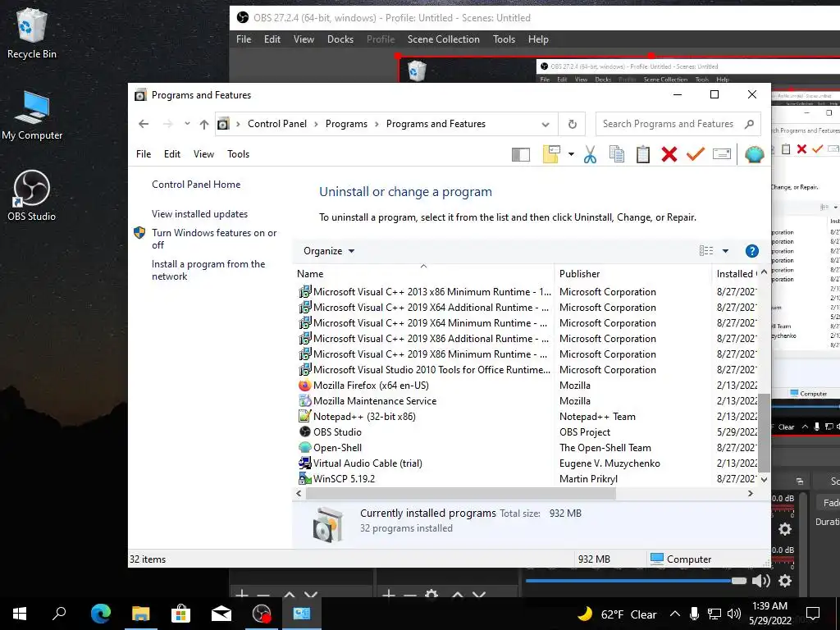Click the horizontal scrollbar of program list
The width and height of the screenshot is (840, 630).
(x=461, y=493)
